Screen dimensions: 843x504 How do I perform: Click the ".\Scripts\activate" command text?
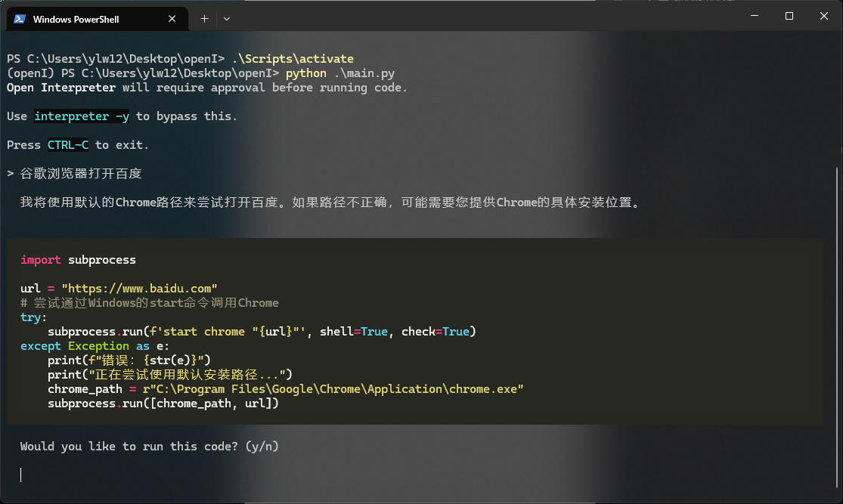coord(293,59)
